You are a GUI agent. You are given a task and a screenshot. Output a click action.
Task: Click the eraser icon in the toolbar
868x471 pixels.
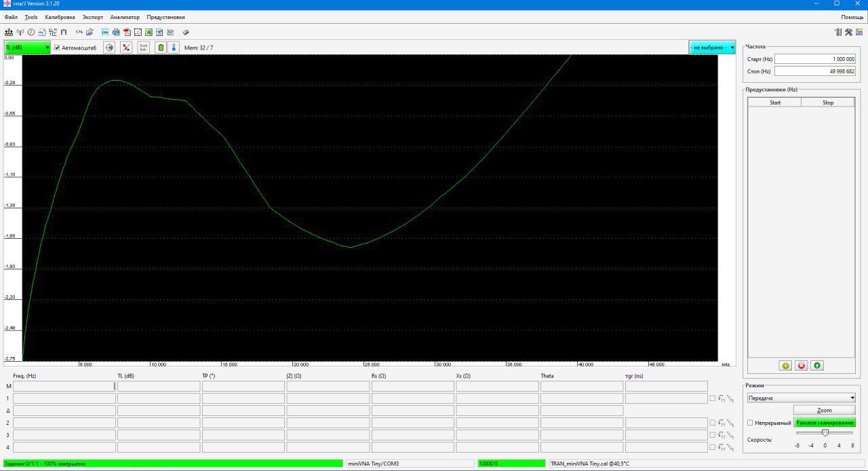tap(186, 32)
